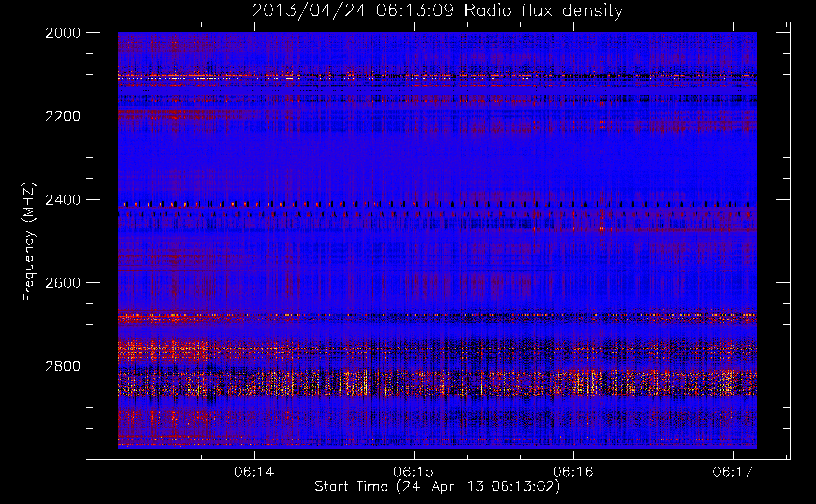The width and height of the screenshot is (816, 504).
Task: Select the 2000 frequency axis label
Action: [x=63, y=33]
